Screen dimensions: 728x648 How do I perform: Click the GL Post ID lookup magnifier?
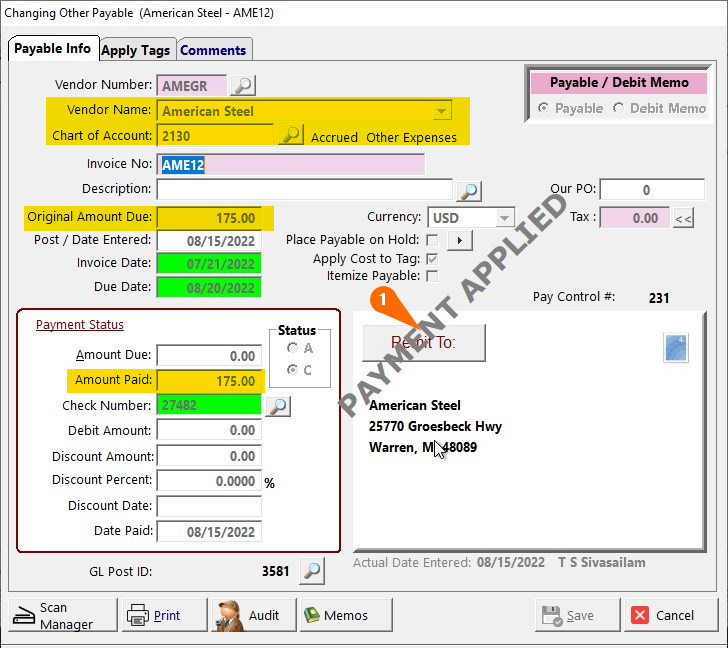coord(313,571)
